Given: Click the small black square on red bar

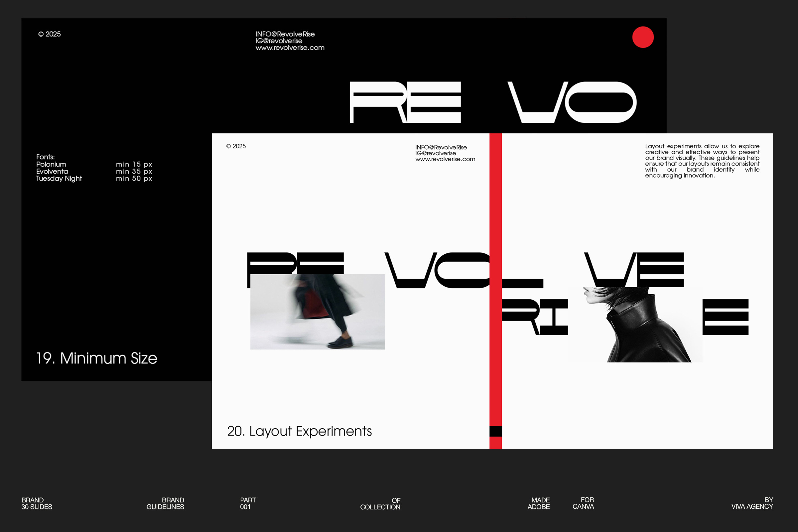Looking at the screenshot, I should point(495,431).
